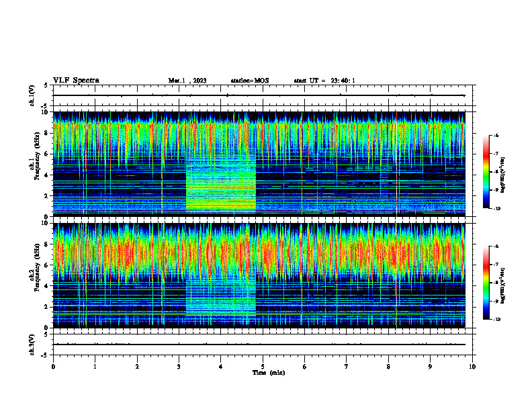Click the "VLF Spectra" plot title
Screen dimensions: 532x411
pyautogui.click(x=76, y=81)
